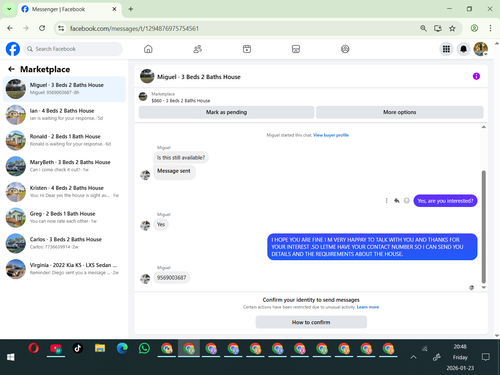
Task: Click the 'Is this still available?' message
Action: click(181, 157)
